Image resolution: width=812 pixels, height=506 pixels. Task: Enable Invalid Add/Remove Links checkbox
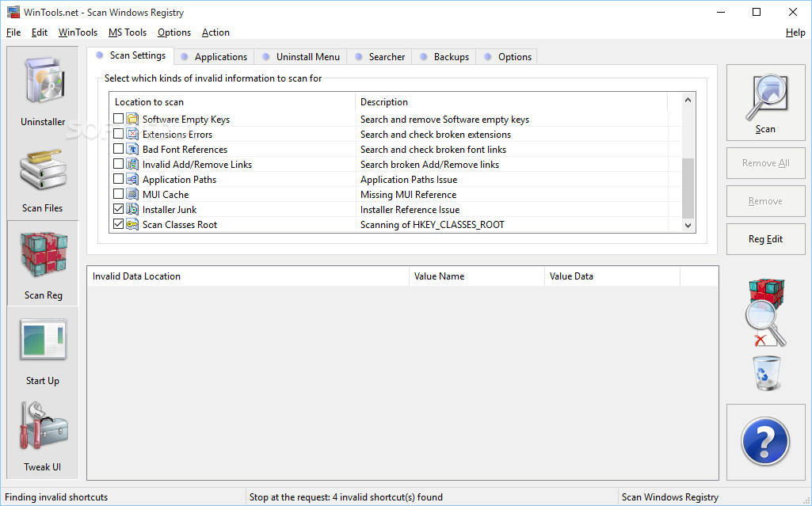click(118, 163)
